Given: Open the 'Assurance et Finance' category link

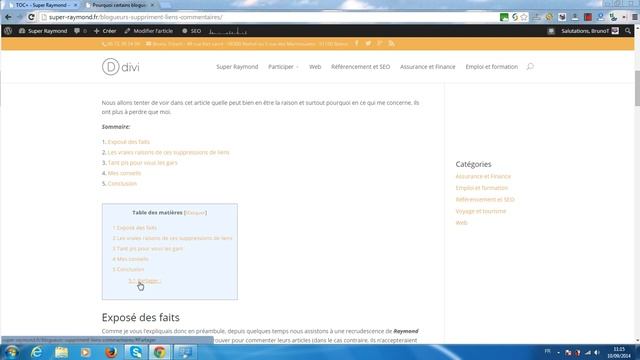Looking at the screenshot, I should 483,176.
